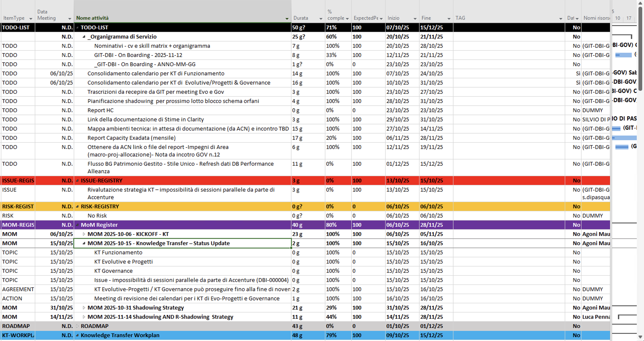644x341 pixels.
Task: Select the 'Report HC' task name
Action: click(100, 110)
